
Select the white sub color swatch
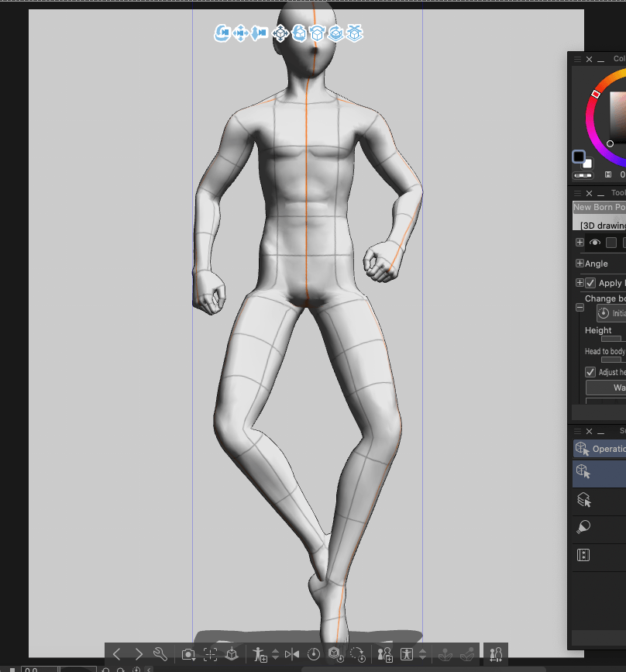click(587, 164)
